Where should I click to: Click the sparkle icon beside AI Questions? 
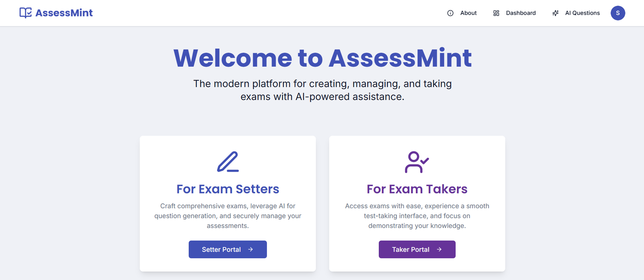(555, 13)
